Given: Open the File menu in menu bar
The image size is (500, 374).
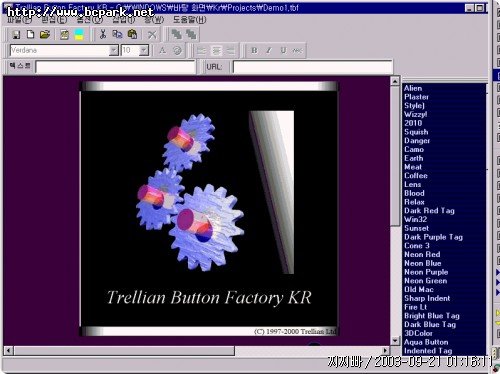Looking at the screenshot, I should pyautogui.click(x=19, y=20).
